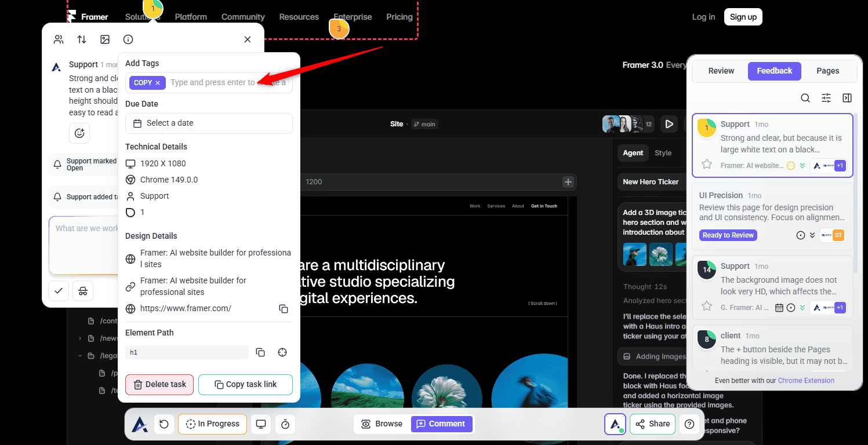Switch to Agent tab in Framer editor
Screen dimensions: 868x445
[x=633, y=153]
